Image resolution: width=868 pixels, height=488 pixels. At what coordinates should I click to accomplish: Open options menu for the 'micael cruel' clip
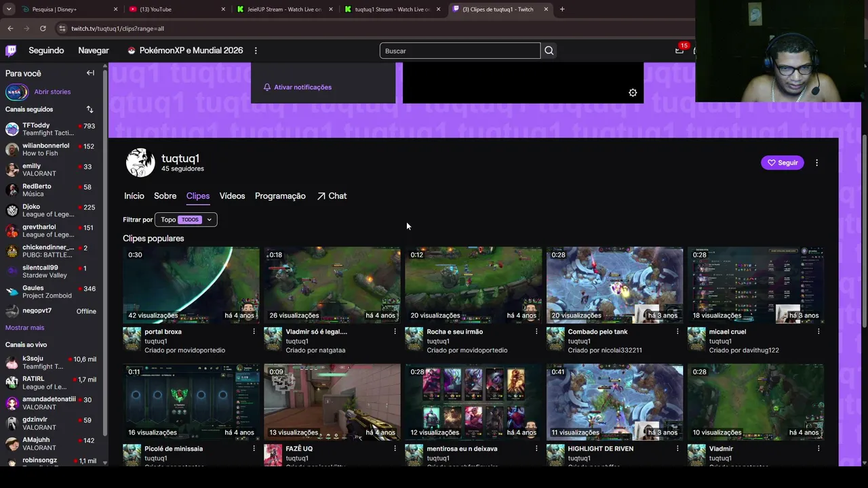click(x=818, y=331)
